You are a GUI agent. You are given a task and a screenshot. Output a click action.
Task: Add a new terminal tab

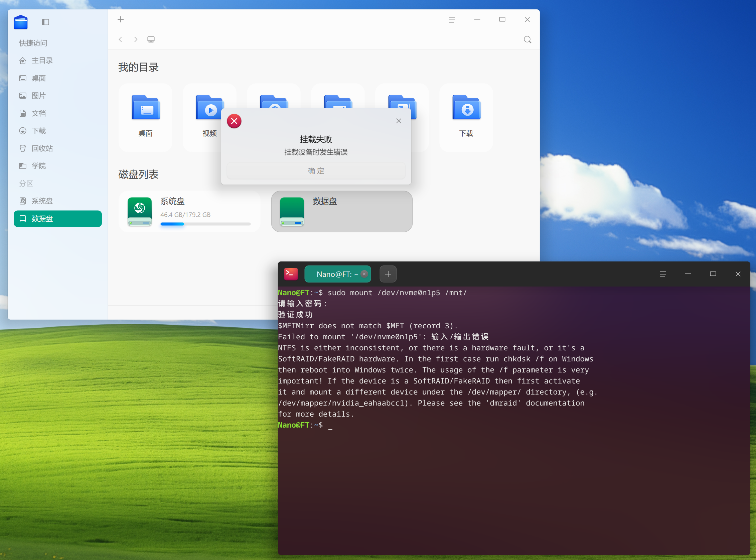388,274
